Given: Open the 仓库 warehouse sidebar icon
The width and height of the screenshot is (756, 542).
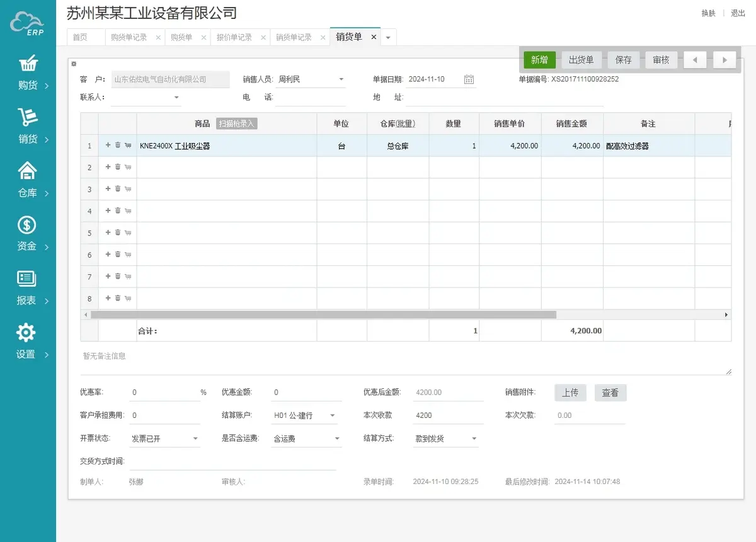Looking at the screenshot, I should pyautogui.click(x=27, y=171).
